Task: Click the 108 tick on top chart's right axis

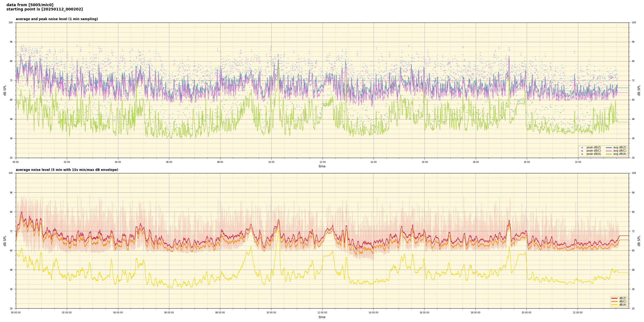Action: click(634, 23)
